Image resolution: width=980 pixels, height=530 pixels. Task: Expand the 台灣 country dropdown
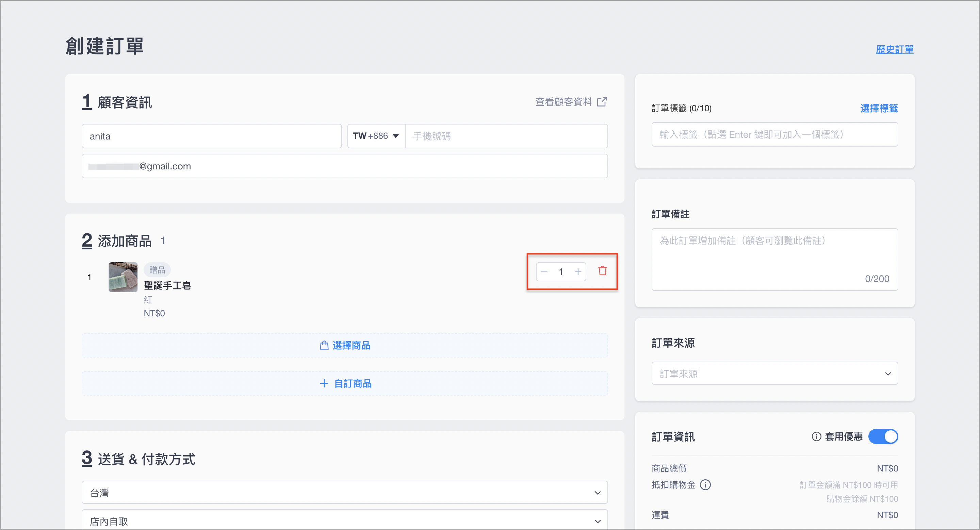(345, 493)
